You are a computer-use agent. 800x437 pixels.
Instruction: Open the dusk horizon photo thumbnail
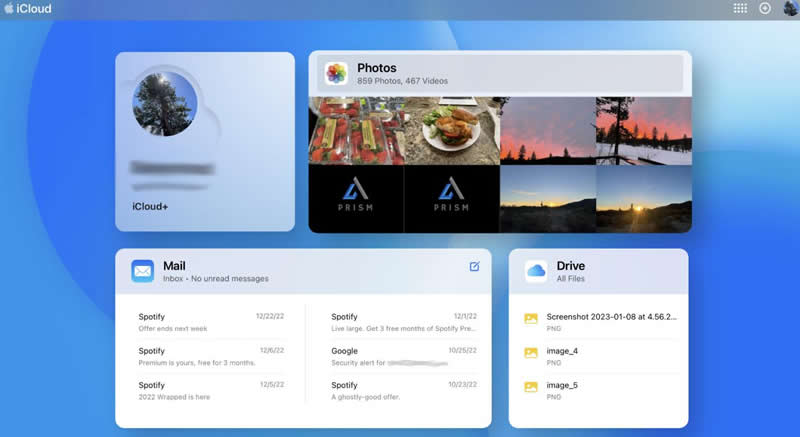(548, 199)
